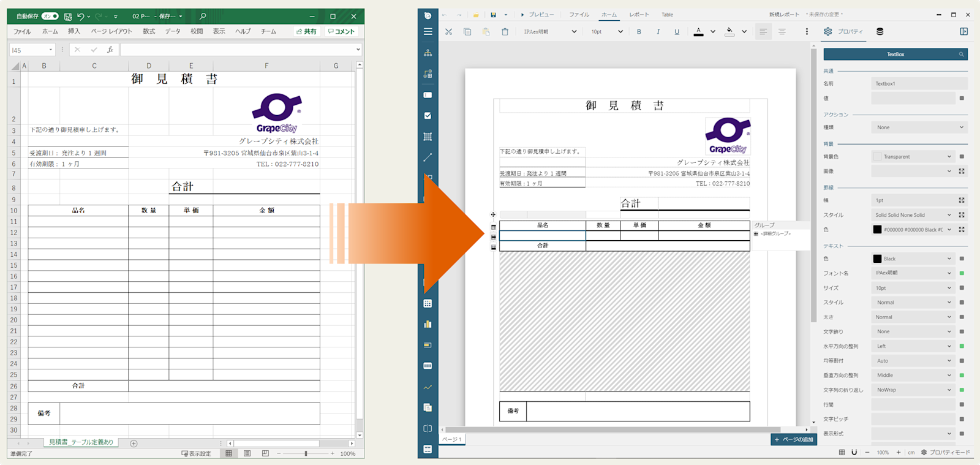
Task: Click the save floppy icon in designer
Action: pos(493,15)
